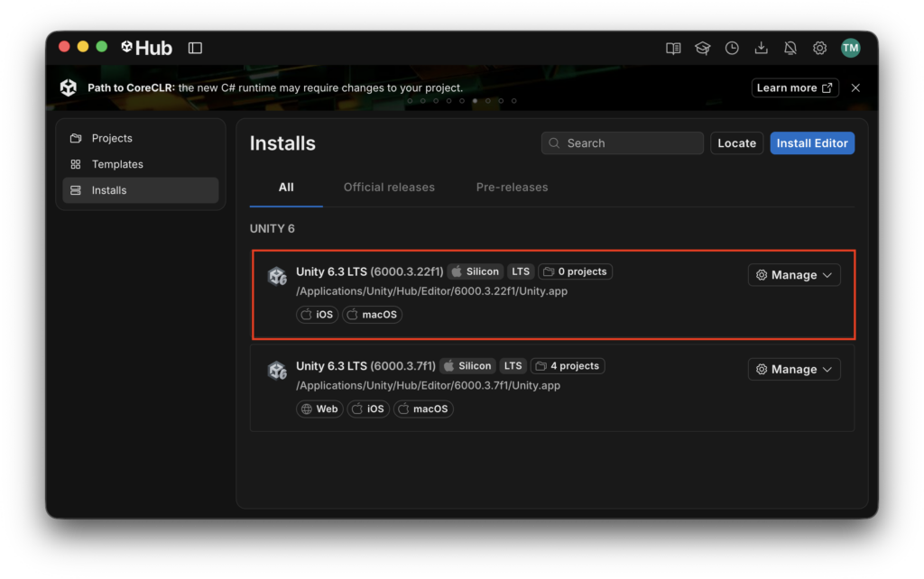Click the Locate button
Image resolution: width=924 pixels, height=579 pixels.
coord(736,143)
